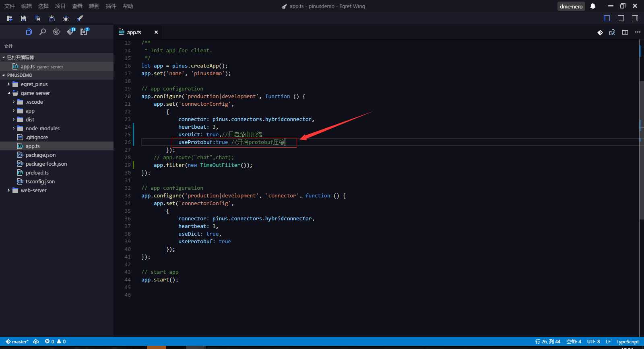This screenshot has width=644, height=349.
Task: Collapse the PINUSDEMO section
Action: pyautogui.click(x=57, y=75)
